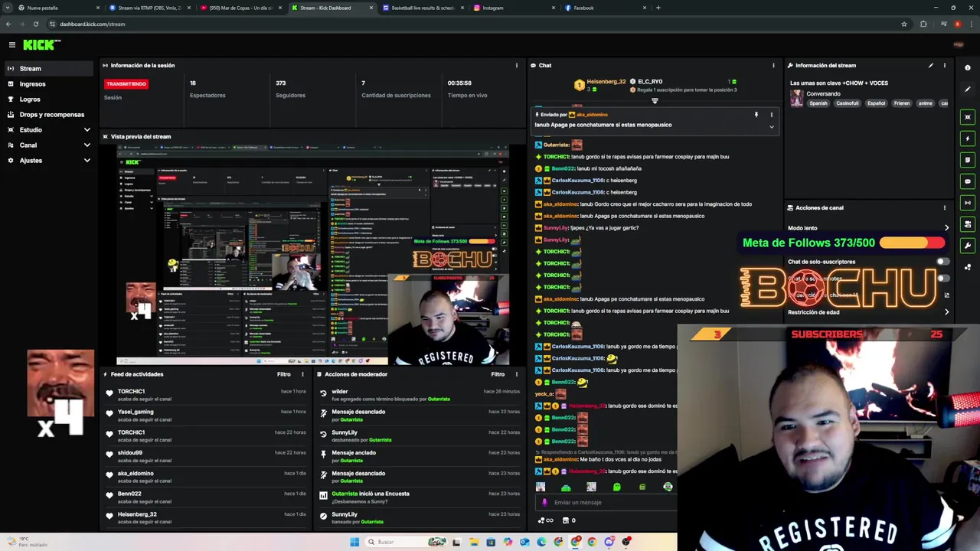The image size is (980, 551).
Task: Open the browser extensions puzzle icon
Action: [923, 24]
